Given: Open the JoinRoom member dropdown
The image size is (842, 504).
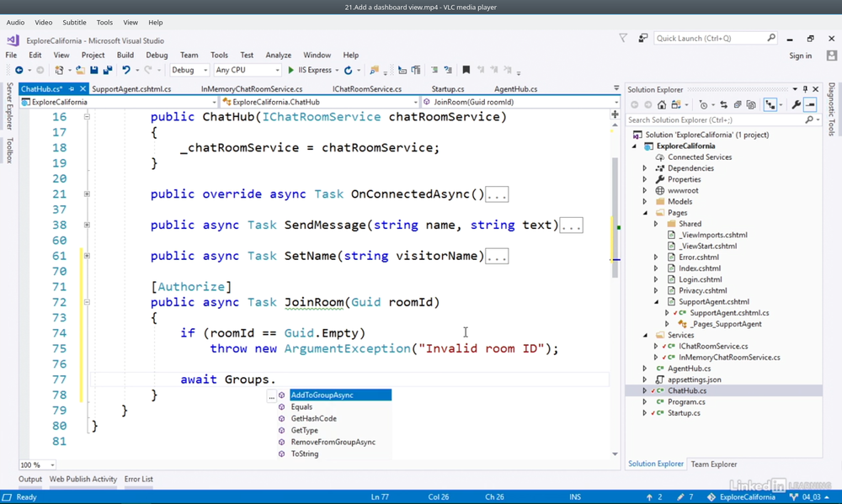Looking at the screenshot, I should click(x=520, y=102).
